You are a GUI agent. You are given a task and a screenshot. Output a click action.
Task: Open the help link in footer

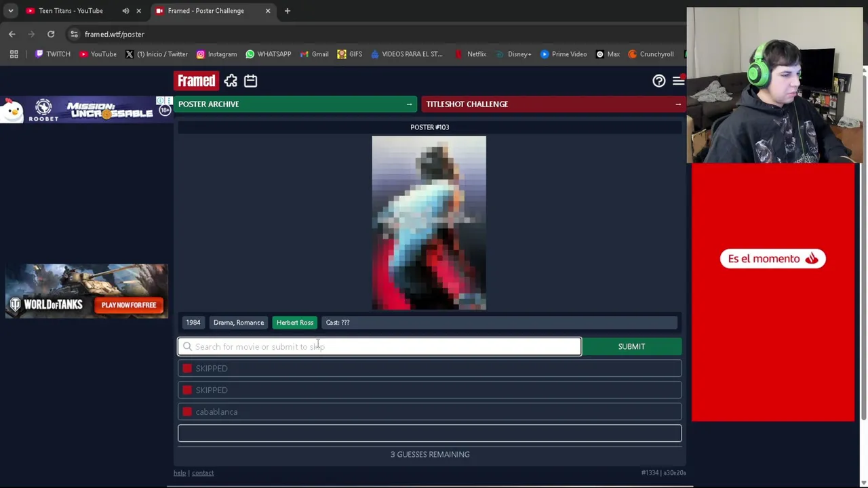click(180, 473)
